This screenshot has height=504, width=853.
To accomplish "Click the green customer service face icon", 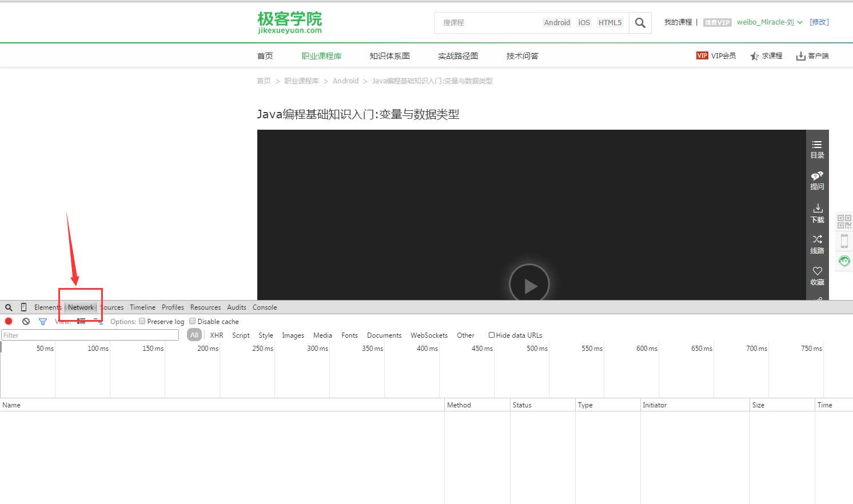I will 844,261.
